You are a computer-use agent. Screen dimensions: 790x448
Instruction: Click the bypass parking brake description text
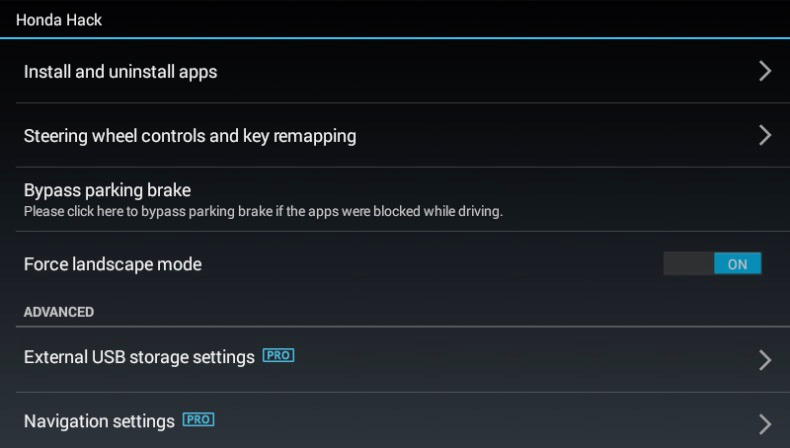pyautogui.click(x=263, y=211)
